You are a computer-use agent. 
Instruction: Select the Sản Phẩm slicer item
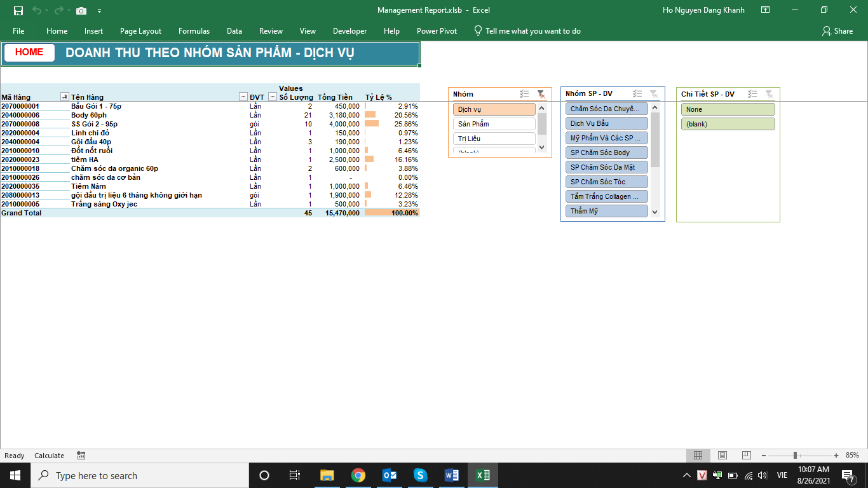tap(494, 124)
